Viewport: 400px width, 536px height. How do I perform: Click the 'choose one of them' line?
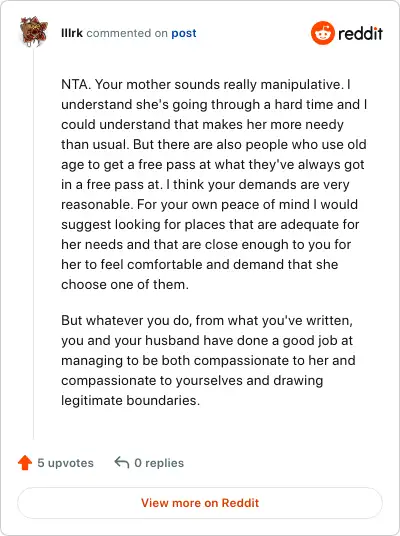(125, 284)
